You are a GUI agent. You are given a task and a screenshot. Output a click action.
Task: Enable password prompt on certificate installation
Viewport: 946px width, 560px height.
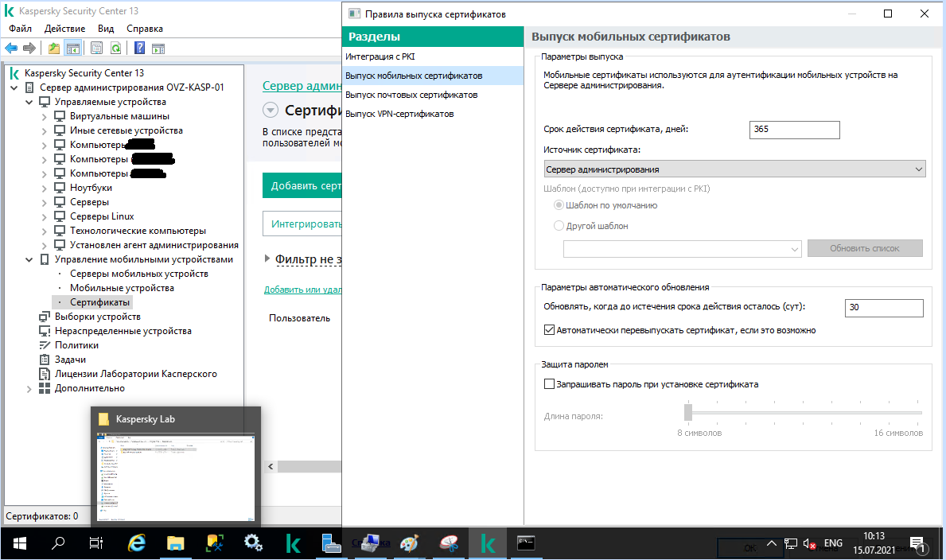point(549,383)
